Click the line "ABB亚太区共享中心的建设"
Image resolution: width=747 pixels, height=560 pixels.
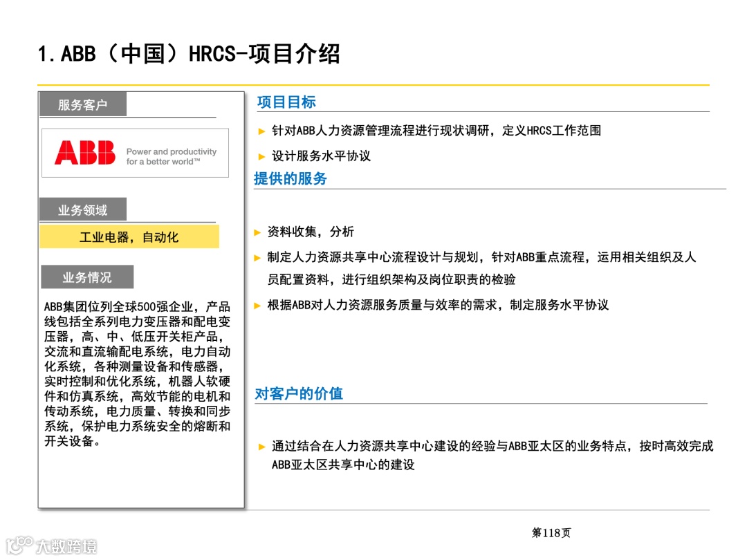[343, 465]
